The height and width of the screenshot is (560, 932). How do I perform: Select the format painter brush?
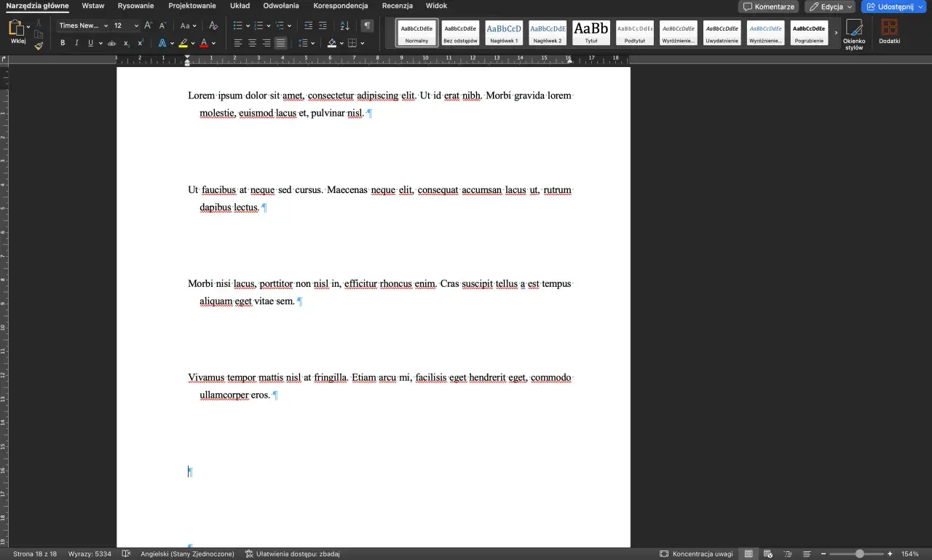(39, 45)
